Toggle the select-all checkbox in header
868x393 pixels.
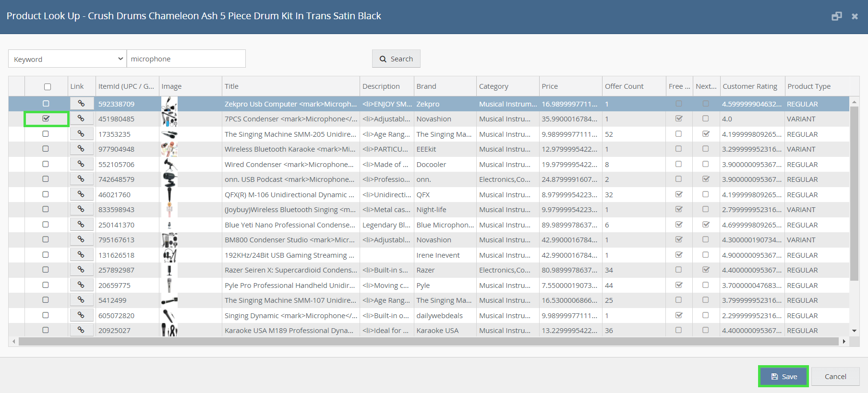[48, 87]
